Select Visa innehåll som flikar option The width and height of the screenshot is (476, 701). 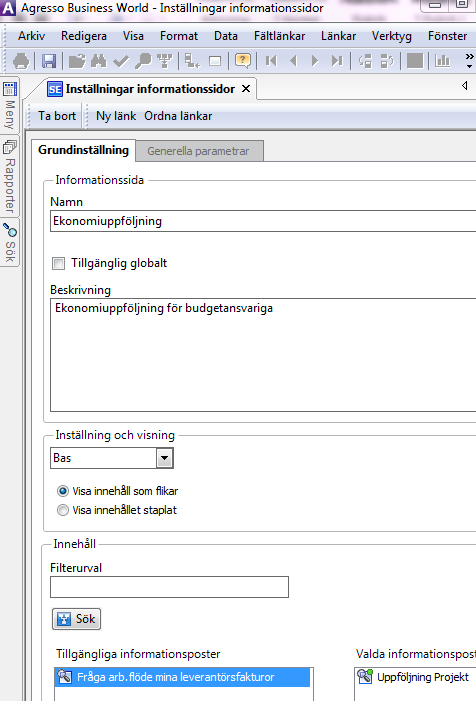pyautogui.click(x=63, y=491)
